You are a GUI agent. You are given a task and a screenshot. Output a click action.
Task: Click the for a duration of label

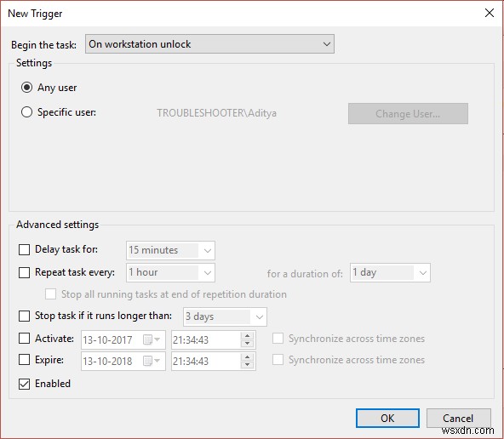(x=305, y=274)
